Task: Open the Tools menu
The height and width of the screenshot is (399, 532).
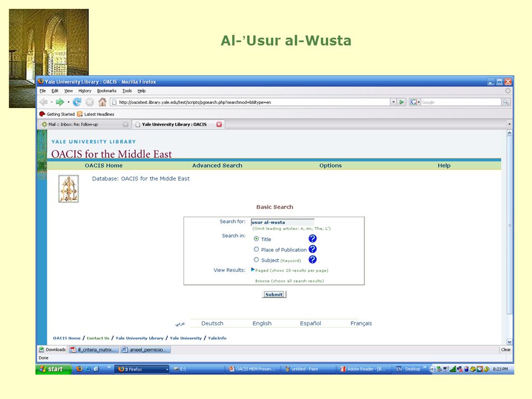Action: pyautogui.click(x=127, y=90)
